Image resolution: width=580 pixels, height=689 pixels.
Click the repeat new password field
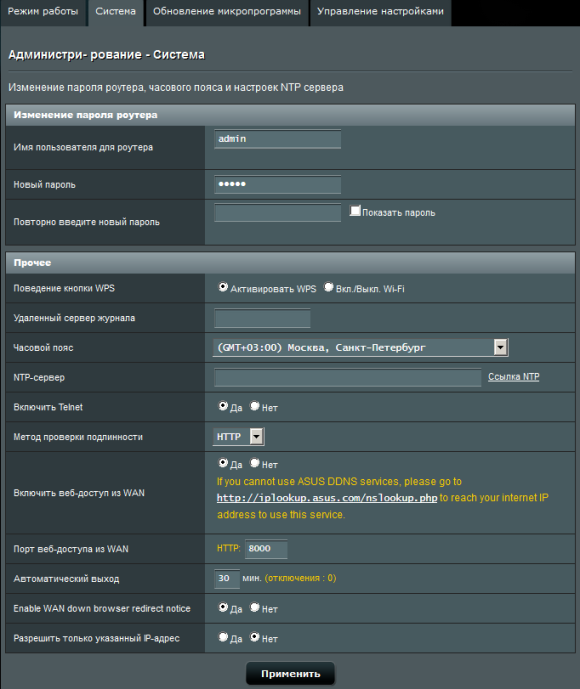(277, 213)
